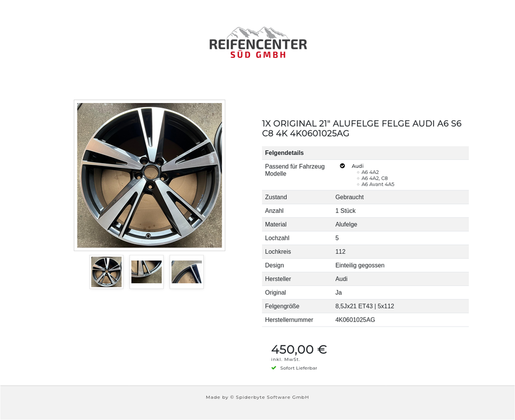Click the Audi manufacturer label under models

click(357, 166)
